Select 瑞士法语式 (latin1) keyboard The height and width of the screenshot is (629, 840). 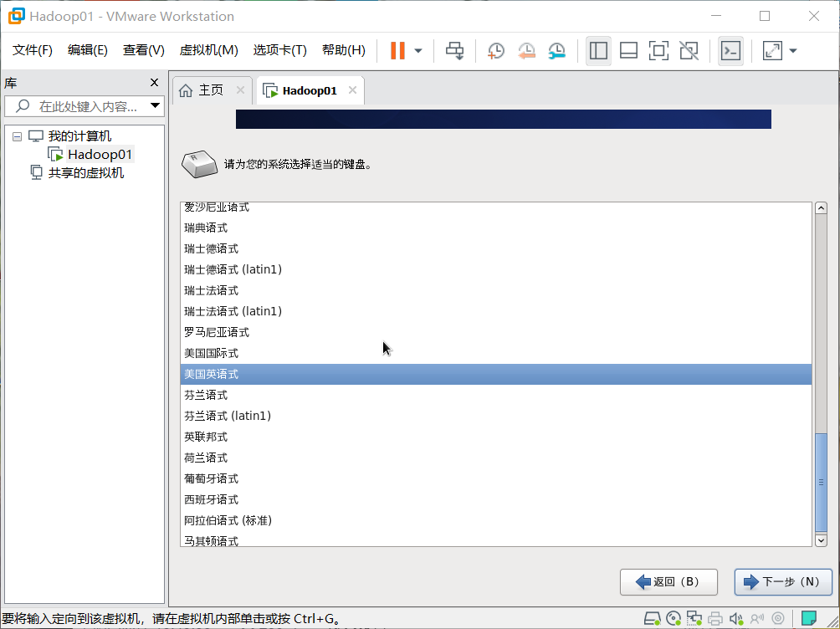coord(496,311)
